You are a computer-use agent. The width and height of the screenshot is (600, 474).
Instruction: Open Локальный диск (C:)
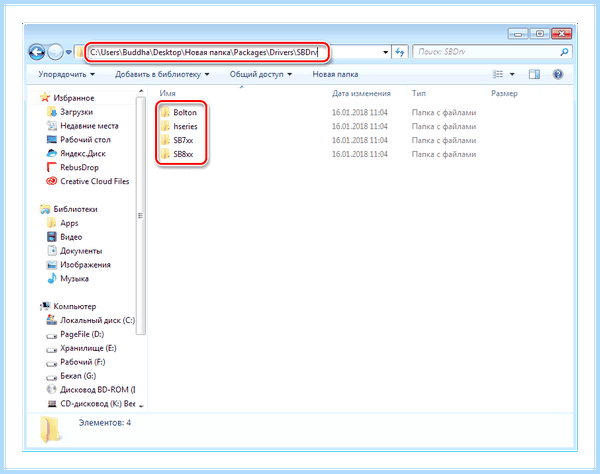tap(97, 320)
